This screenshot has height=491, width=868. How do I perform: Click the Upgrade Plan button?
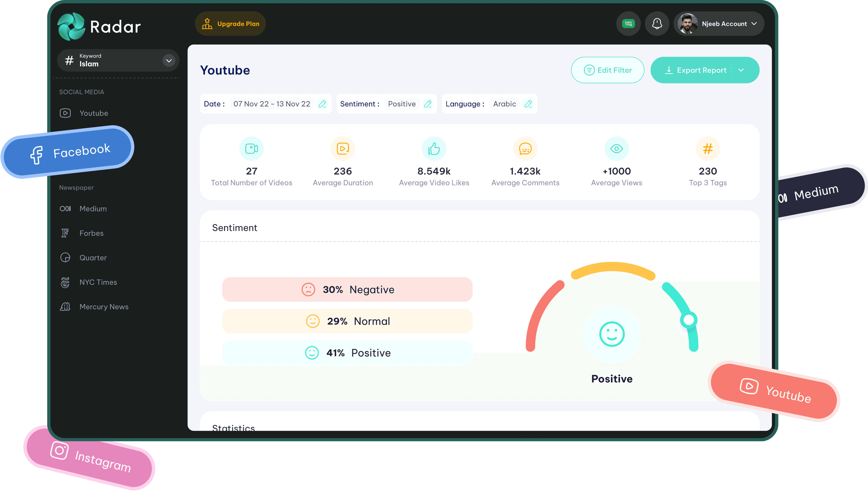231,24
